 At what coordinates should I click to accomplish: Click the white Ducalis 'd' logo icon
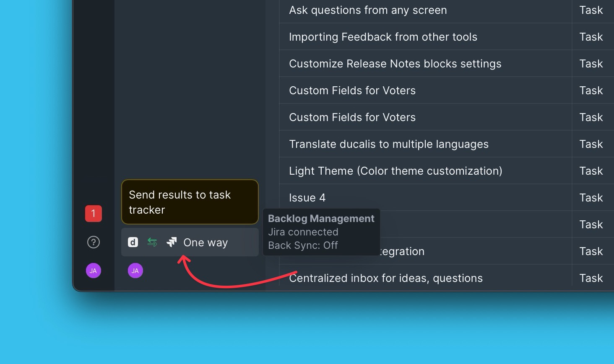point(133,243)
